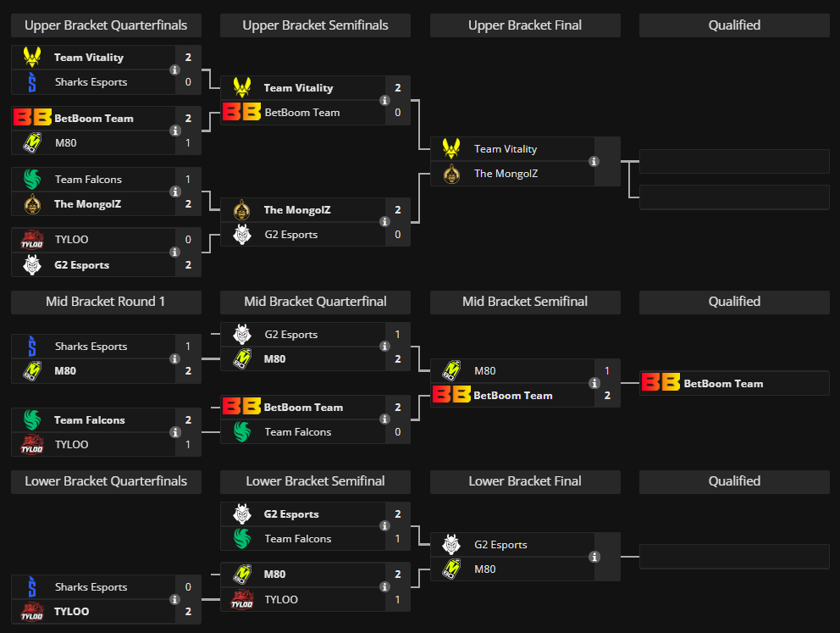Click BetBoom Team logo in the Qualified slot
This screenshot has height=633, width=840.
[660, 383]
